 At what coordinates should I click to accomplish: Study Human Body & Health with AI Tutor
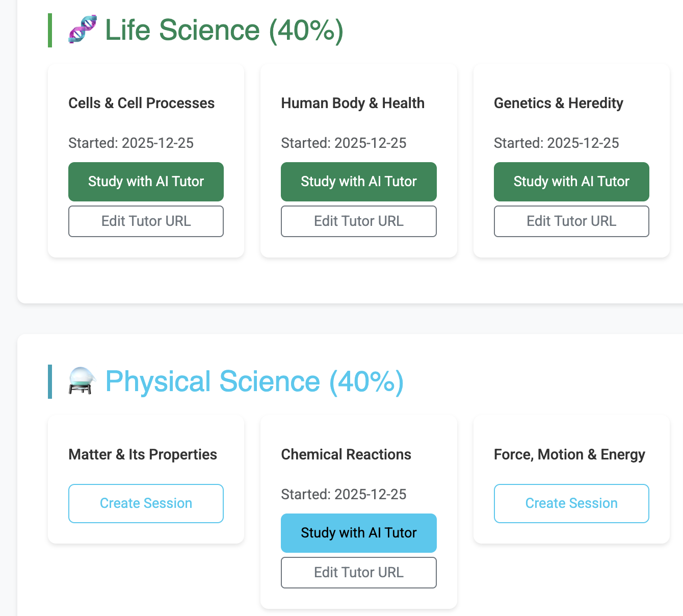click(358, 182)
